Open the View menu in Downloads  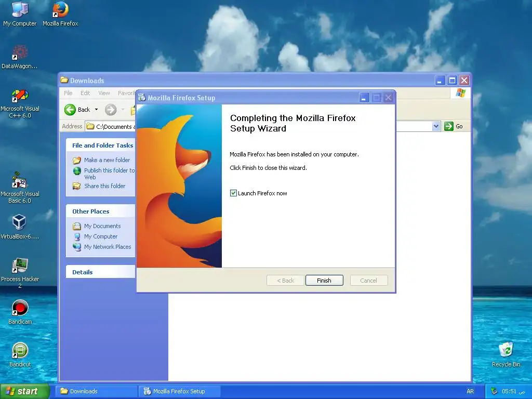click(104, 93)
